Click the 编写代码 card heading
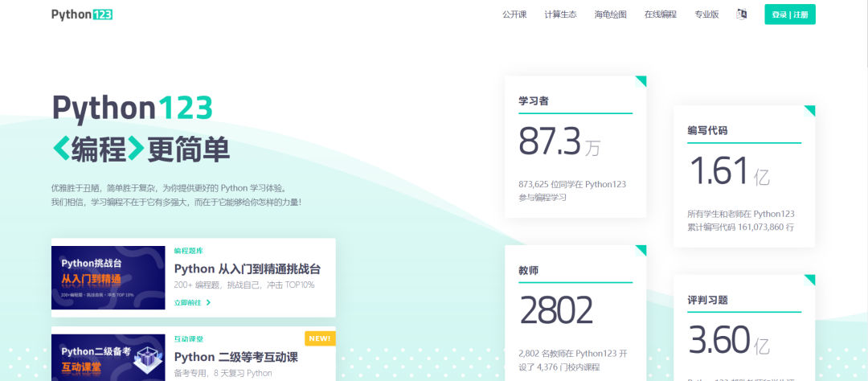 707,131
